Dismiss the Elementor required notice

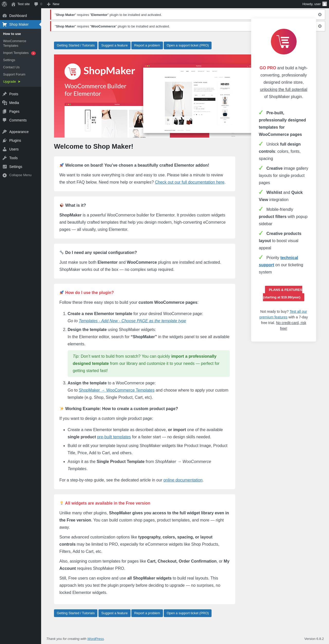click(x=320, y=15)
